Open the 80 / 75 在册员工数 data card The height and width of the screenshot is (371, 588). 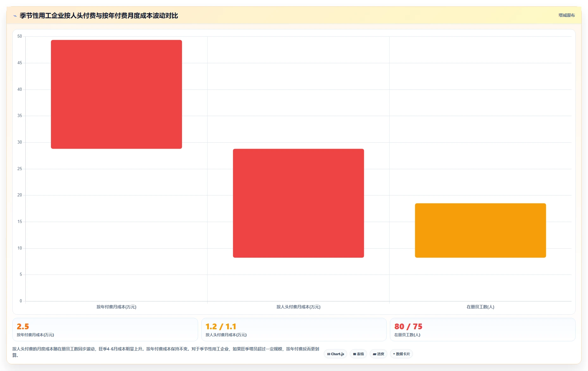click(483, 330)
